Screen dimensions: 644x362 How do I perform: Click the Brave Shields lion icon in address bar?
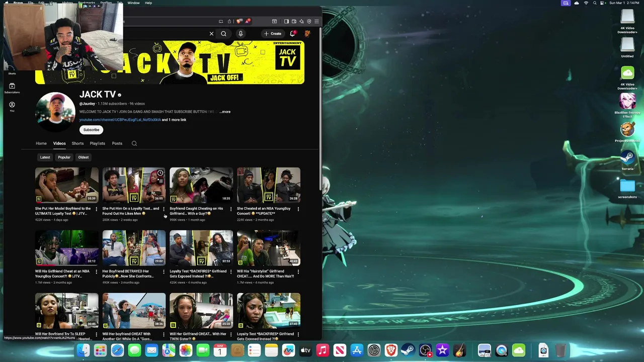[239, 21]
